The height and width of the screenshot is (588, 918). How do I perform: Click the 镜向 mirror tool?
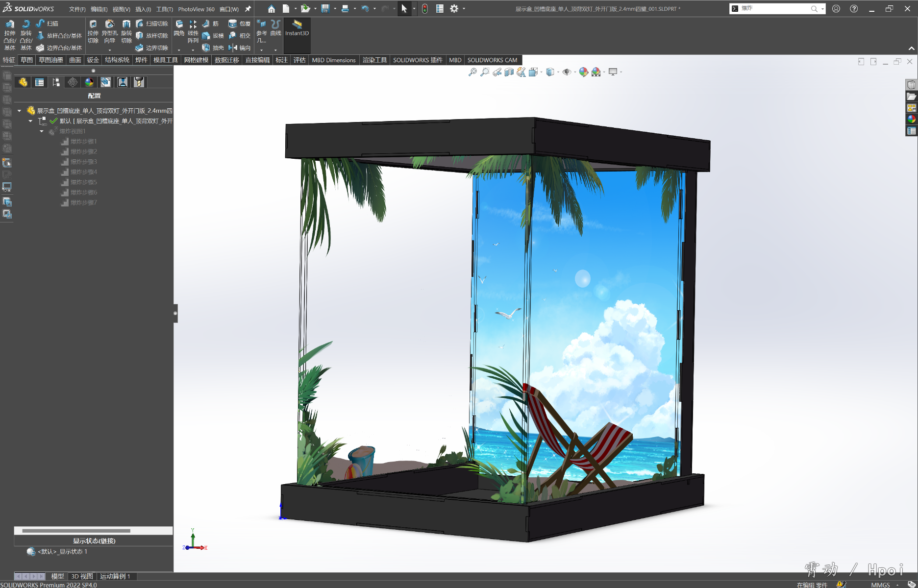click(240, 48)
